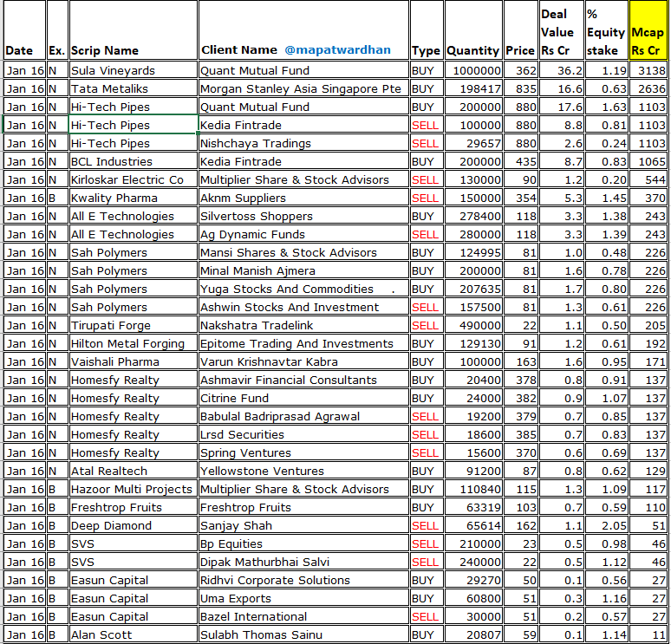Click the quantity cell '490000'

473,325
